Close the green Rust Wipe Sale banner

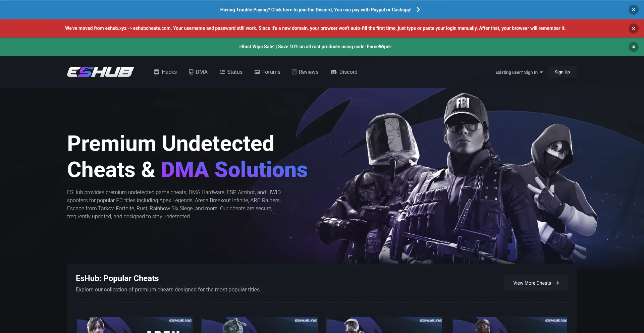(x=633, y=47)
